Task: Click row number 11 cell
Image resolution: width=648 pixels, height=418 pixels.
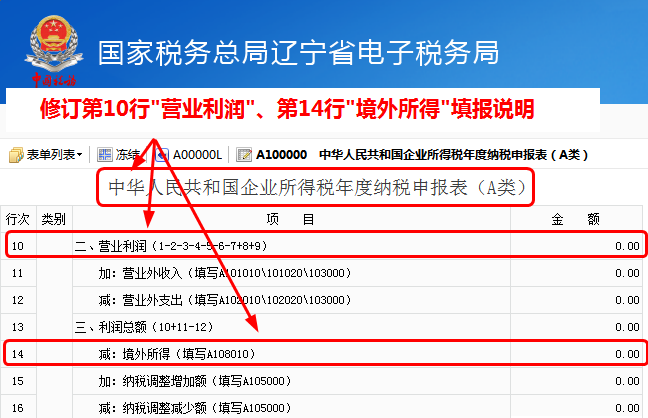Action: (18, 273)
